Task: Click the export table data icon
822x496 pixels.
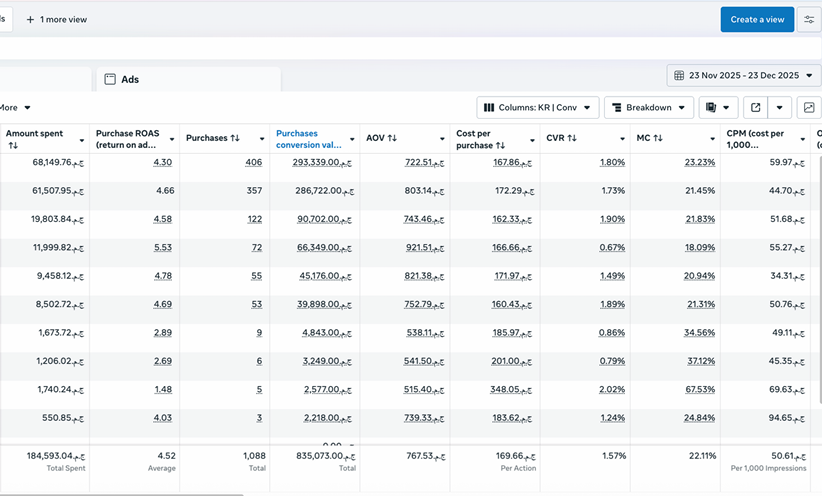Action: tap(756, 108)
